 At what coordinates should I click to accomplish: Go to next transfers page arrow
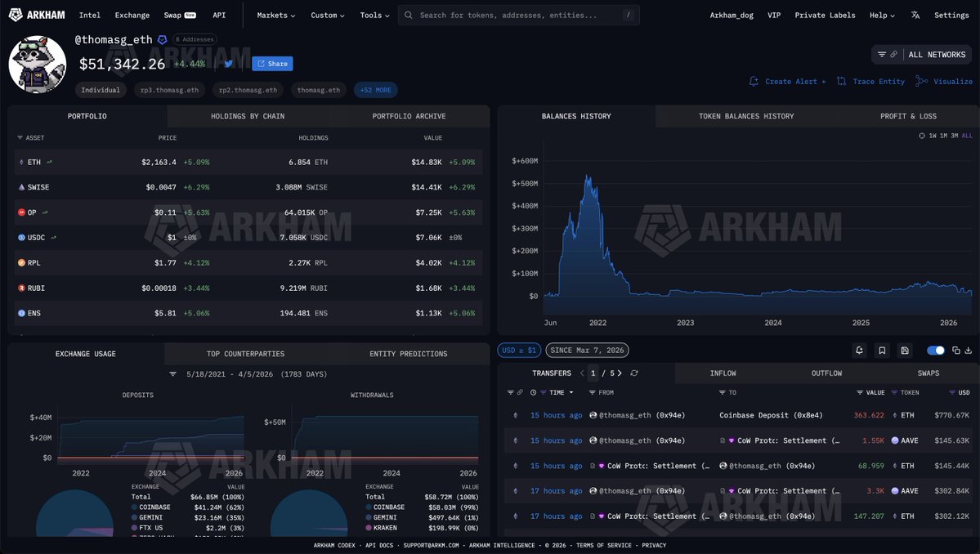coord(620,373)
